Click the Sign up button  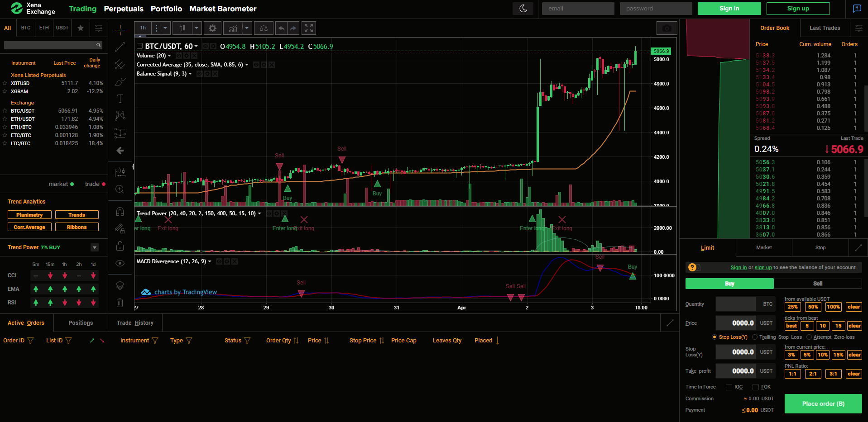(798, 9)
